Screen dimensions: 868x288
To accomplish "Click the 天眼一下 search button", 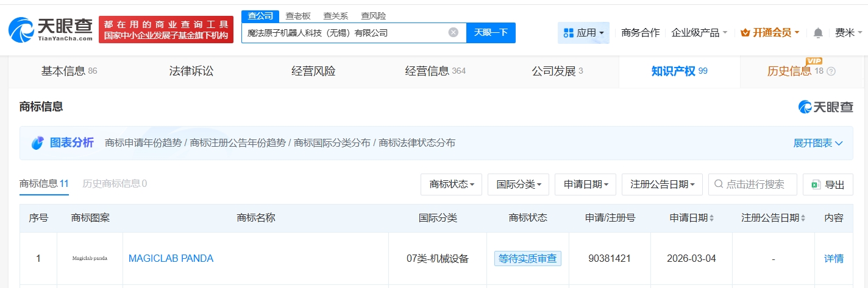I will click(491, 32).
